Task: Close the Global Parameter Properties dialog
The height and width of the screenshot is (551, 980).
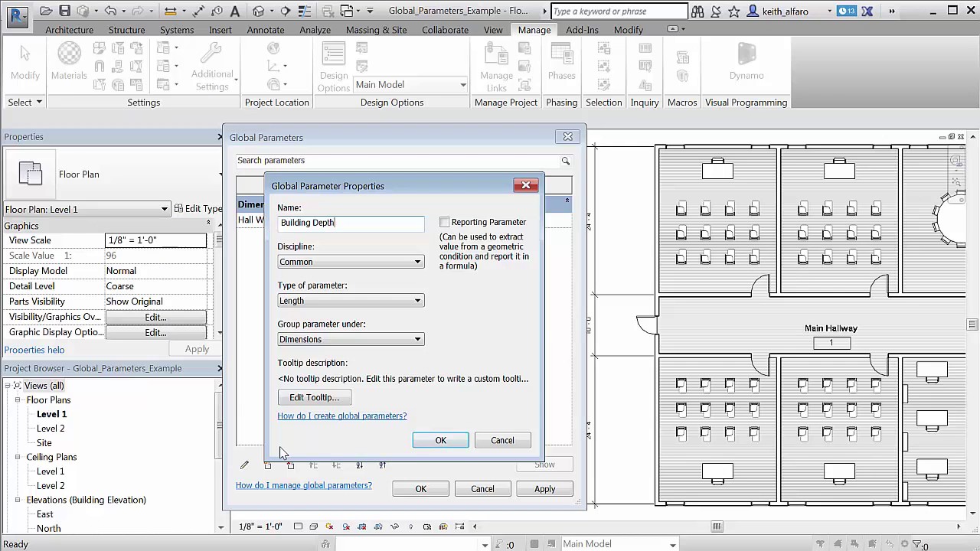Action: tap(526, 185)
